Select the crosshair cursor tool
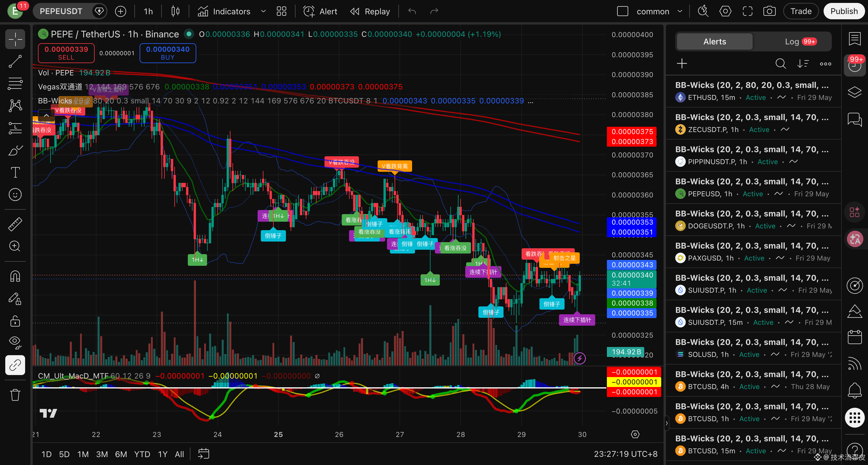 pos(15,39)
